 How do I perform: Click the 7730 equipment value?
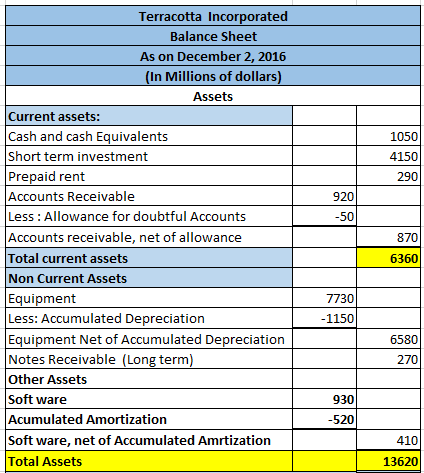pyautogui.click(x=324, y=298)
